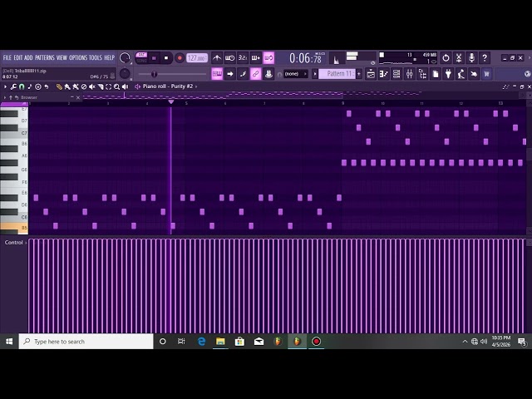The width and height of the screenshot is (532, 399).
Task: Click the Windows taskbar search box
Action: pyautogui.click(x=86, y=342)
